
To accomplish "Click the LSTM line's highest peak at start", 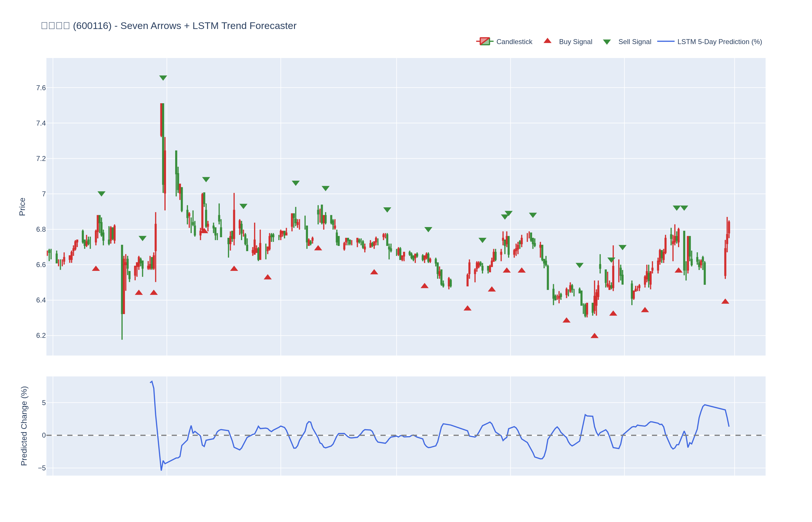I will pyautogui.click(x=152, y=381).
